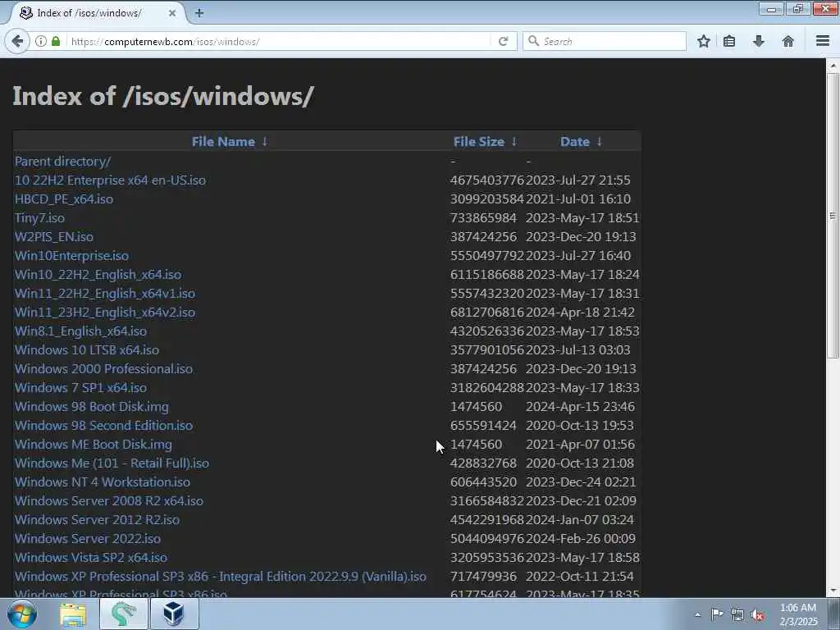Sort the listing by File Name

point(223,141)
